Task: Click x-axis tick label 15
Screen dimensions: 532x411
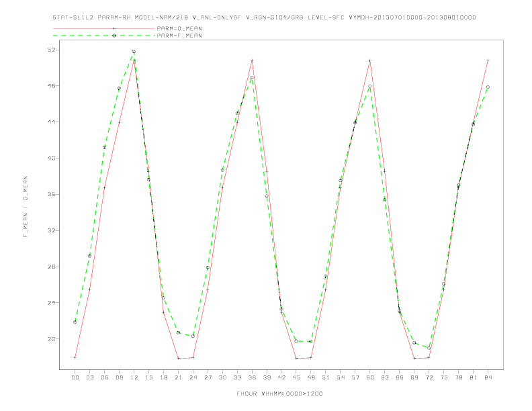Action: 148,377
